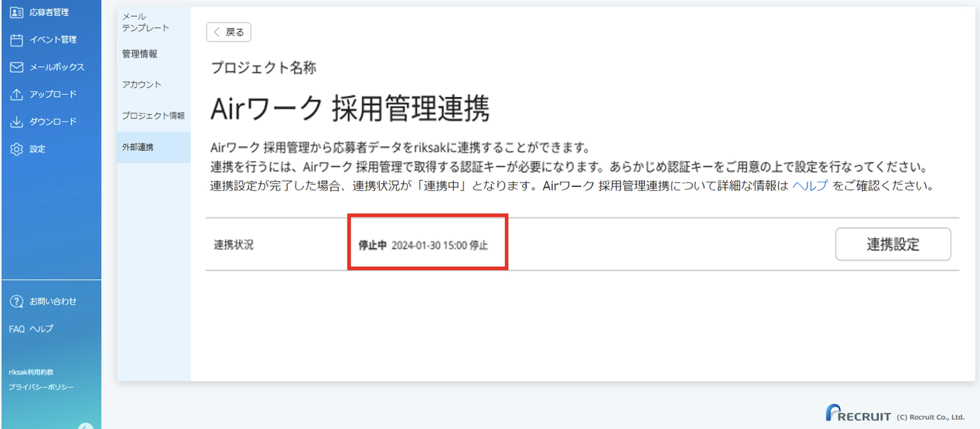Open プライバシーポリシー link in sidebar

click(41, 387)
